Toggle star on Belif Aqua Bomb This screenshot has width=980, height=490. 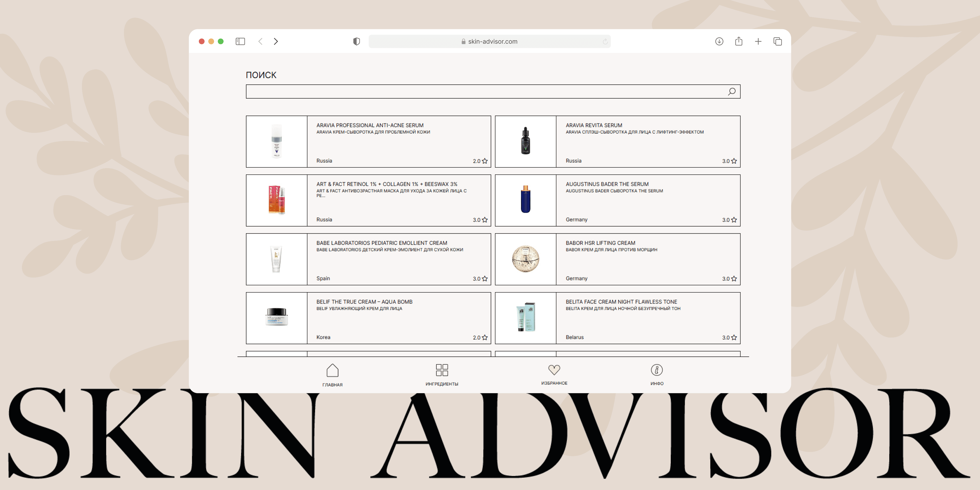pos(485,338)
